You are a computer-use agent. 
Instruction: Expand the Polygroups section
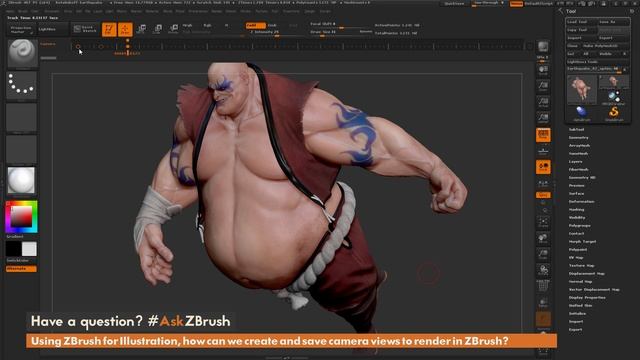580,225
